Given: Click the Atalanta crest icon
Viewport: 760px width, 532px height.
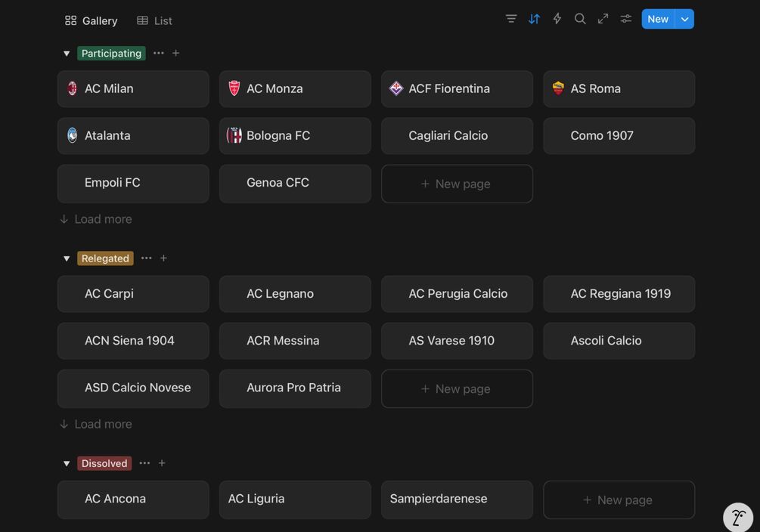Looking at the screenshot, I should click(73, 135).
